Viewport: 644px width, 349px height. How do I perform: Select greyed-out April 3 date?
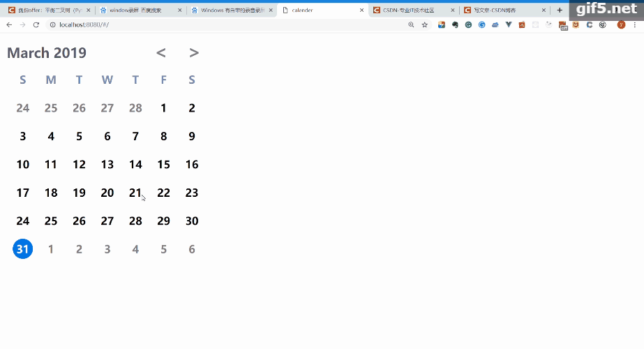[x=107, y=249]
